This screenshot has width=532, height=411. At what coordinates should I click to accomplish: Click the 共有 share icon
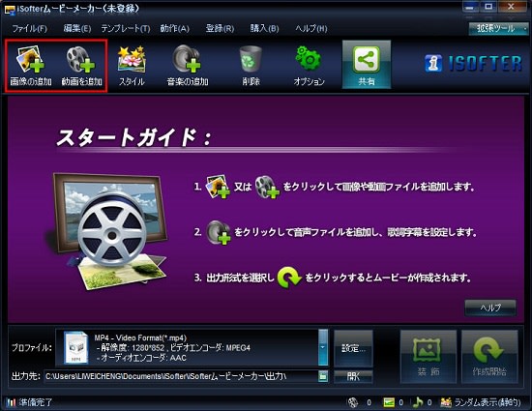point(366,60)
